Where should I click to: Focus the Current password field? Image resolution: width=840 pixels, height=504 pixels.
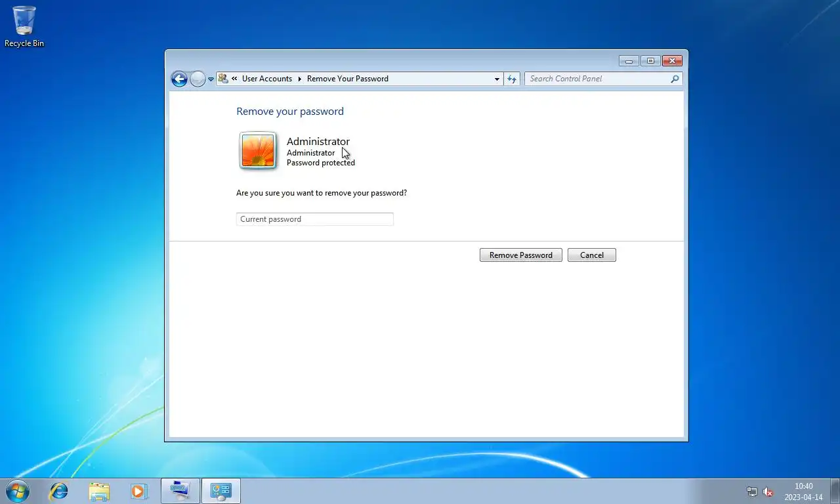point(315,219)
